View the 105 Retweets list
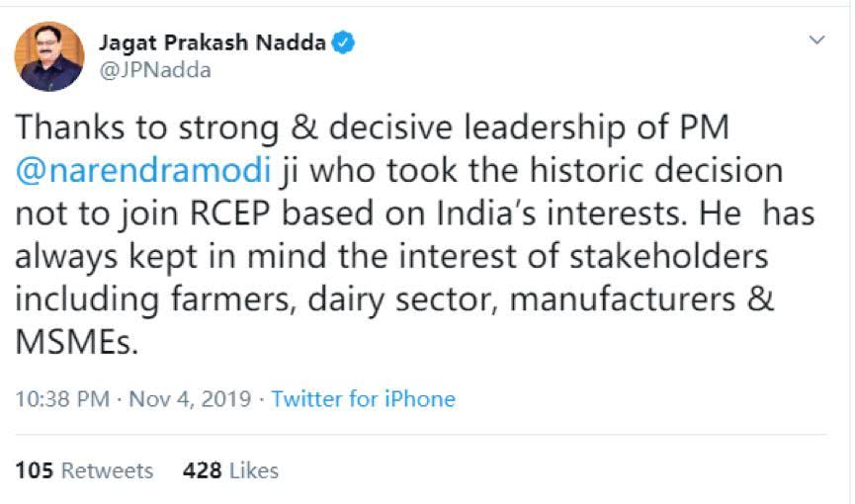The height and width of the screenshot is (504, 855). point(84,470)
